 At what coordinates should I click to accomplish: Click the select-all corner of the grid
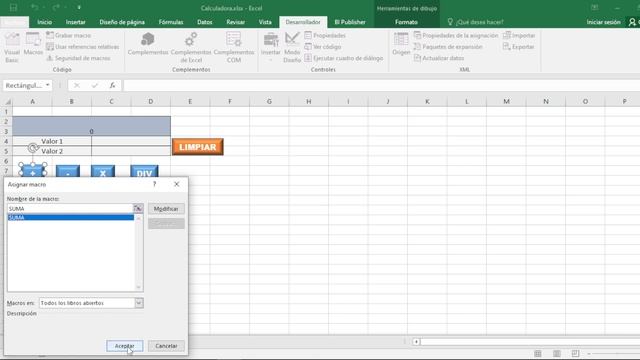(x=7, y=101)
